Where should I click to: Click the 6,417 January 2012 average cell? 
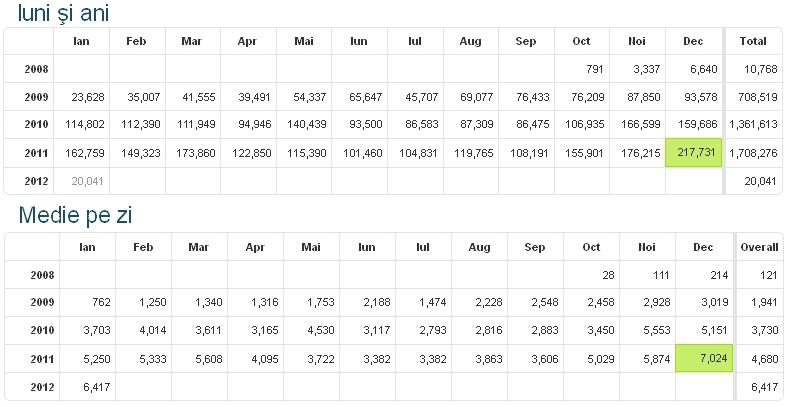pyautogui.click(x=96, y=387)
